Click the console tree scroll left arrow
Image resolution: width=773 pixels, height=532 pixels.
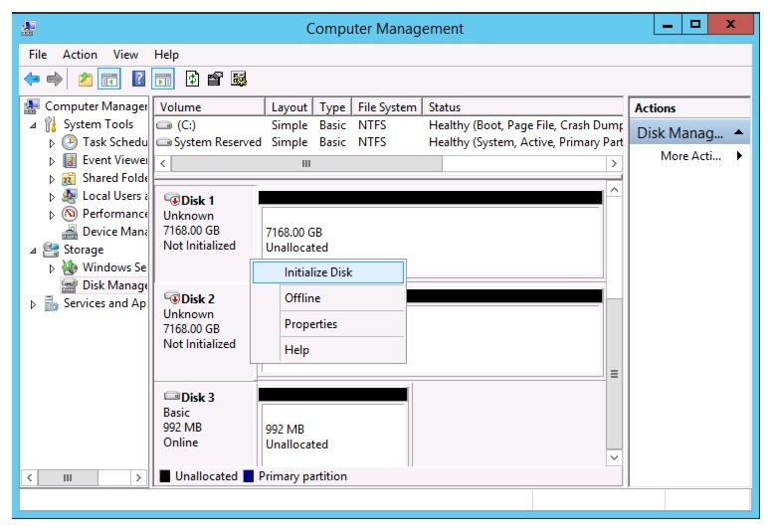tap(30, 477)
